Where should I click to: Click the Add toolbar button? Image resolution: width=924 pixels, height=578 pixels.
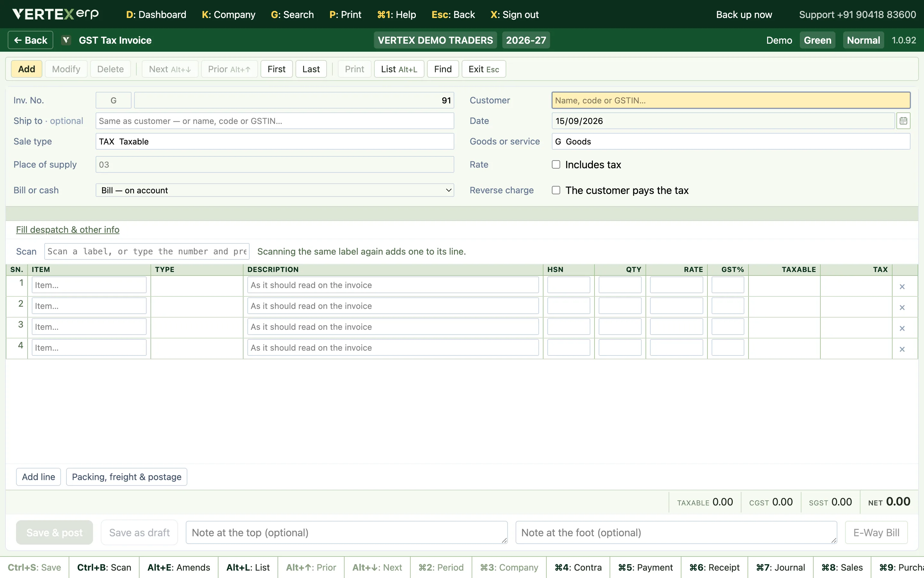click(x=26, y=69)
